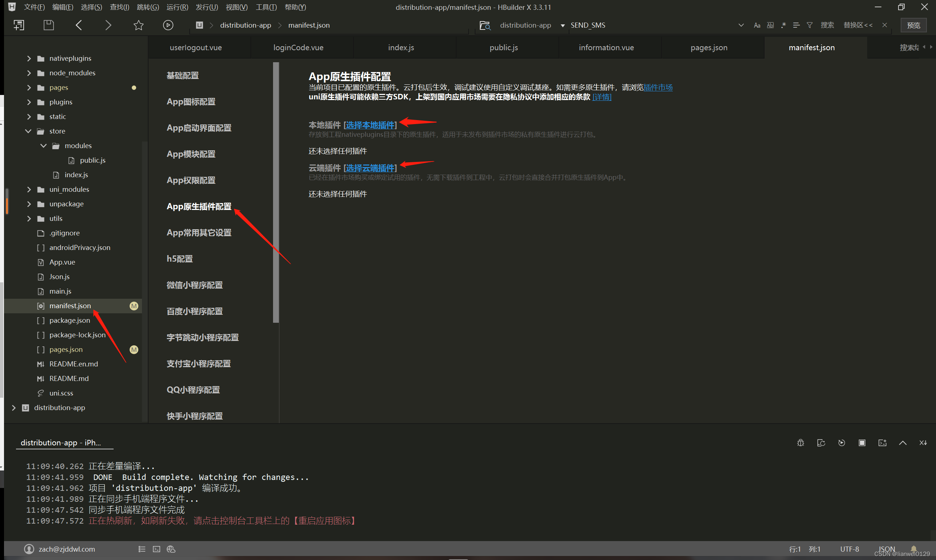Collapse the store folder
This screenshot has width=936, height=560.
click(x=28, y=131)
